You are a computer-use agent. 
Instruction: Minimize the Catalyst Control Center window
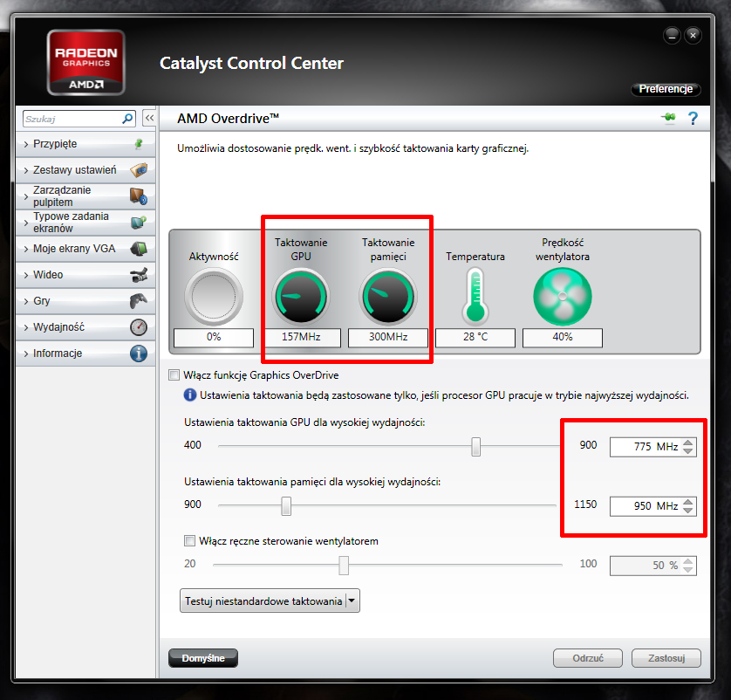pos(672,36)
